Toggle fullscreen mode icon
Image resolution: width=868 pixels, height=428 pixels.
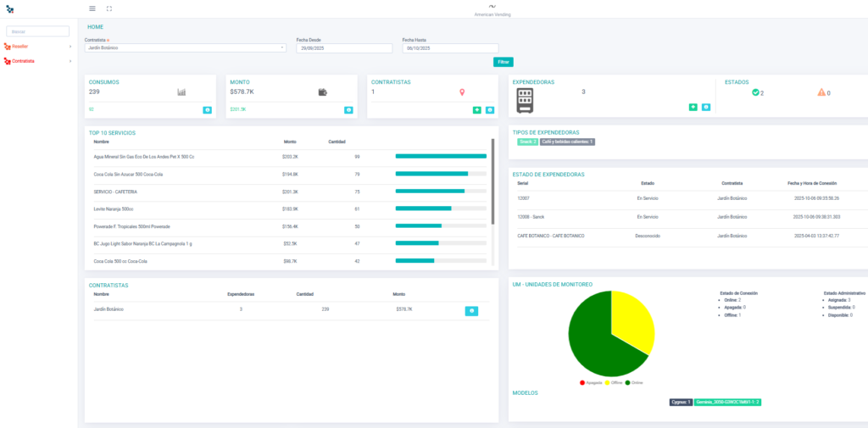[x=109, y=8]
